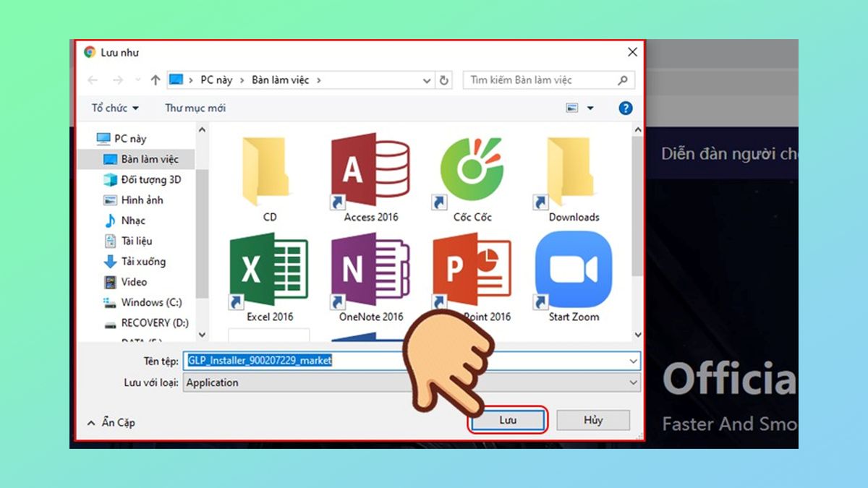Refresh the current folder view
The width and height of the screenshot is (868, 488).
444,80
